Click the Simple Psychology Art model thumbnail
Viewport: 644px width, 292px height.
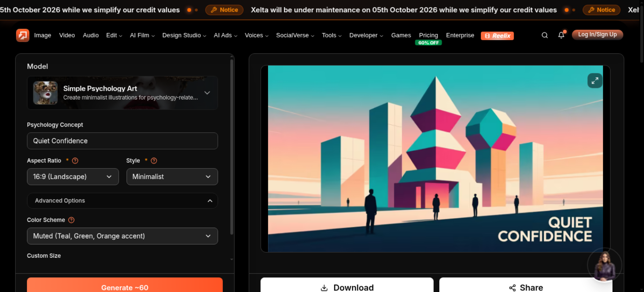click(45, 93)
